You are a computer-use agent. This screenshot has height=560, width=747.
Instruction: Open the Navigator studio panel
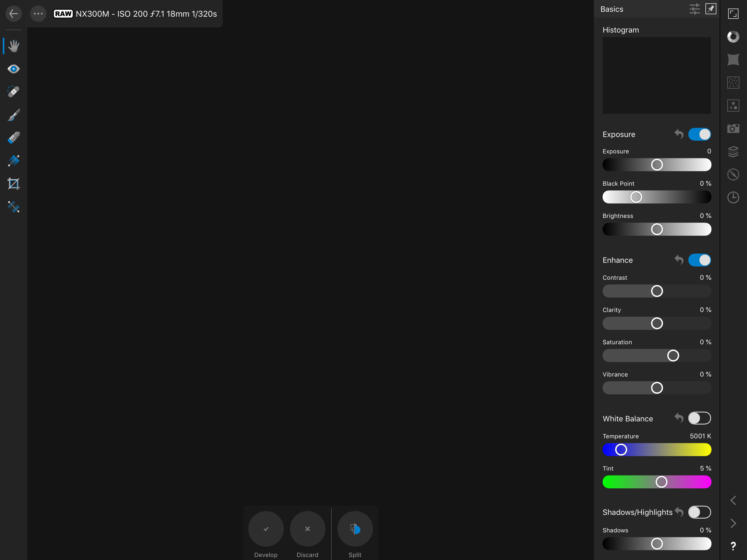733,175
